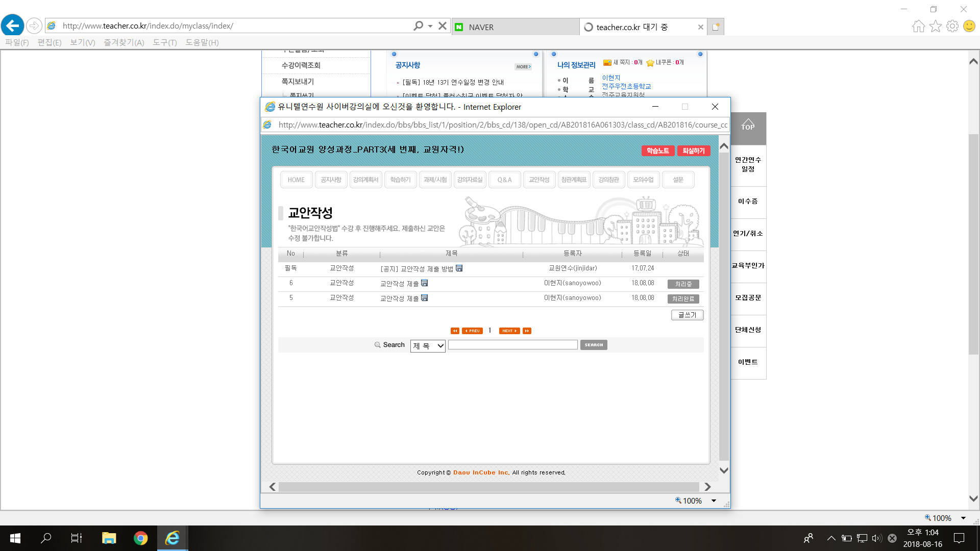This screenshot has height=551, width=980.
Task: Click the last-page pagination arrow icon
Action: coord(527,331)
